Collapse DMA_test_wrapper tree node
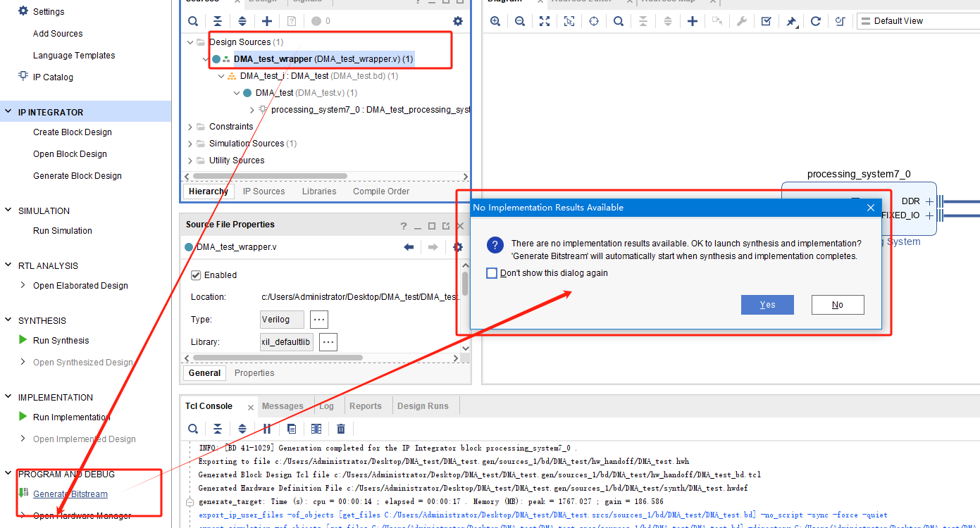Image resolution: width=980 pixels, height=528 pixels. coord(206,59)
